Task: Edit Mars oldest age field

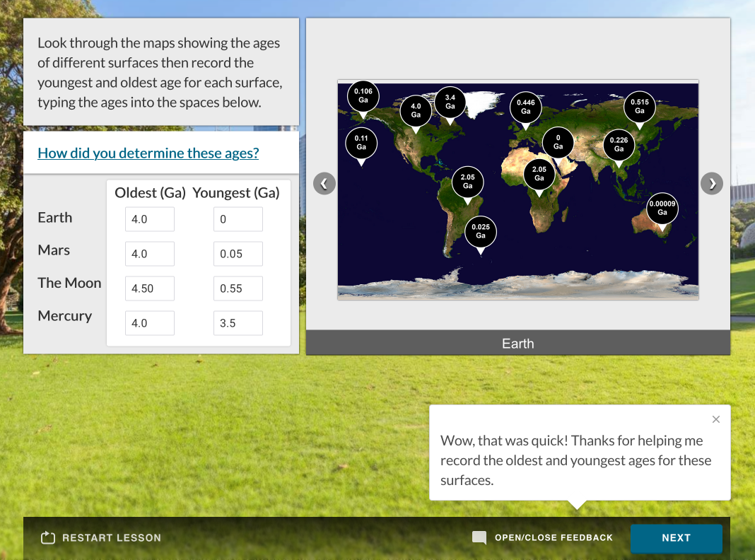Action: click(x=150, y=254)
